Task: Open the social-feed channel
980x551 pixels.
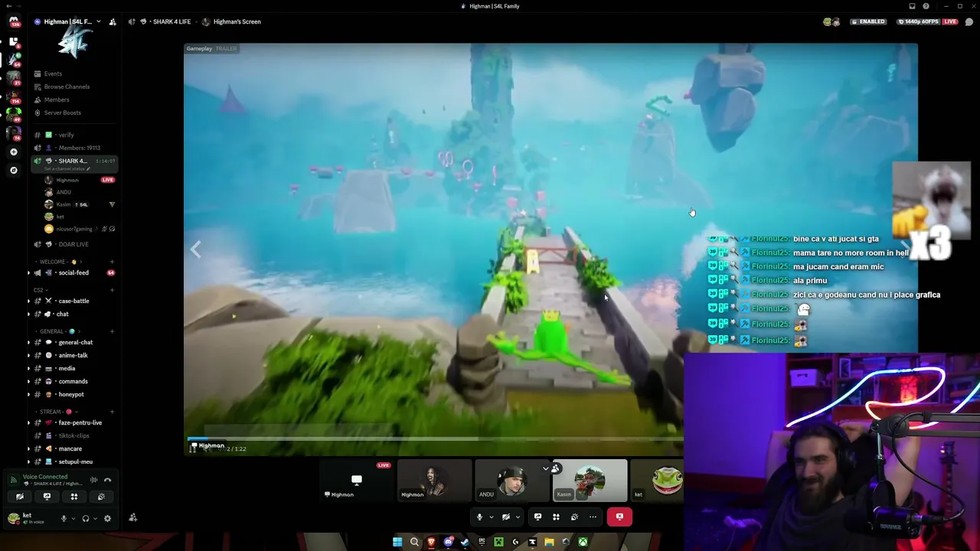Action: (74, 272)
